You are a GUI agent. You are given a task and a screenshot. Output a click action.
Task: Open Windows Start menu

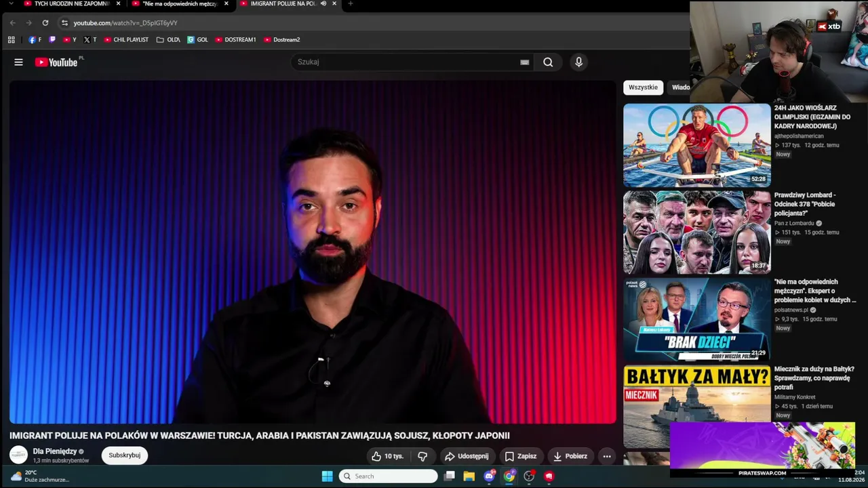click(327, 476)
